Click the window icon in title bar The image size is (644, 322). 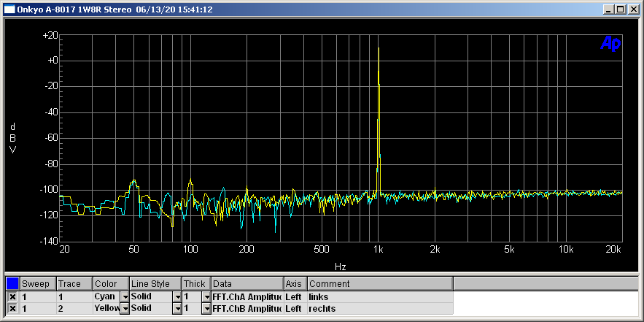9,9
